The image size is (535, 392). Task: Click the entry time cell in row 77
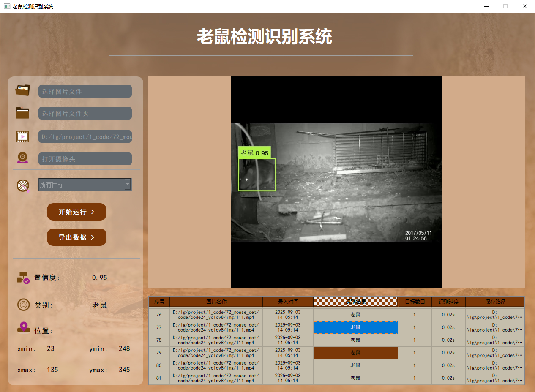pyautogui.click(x=288, y=327)
